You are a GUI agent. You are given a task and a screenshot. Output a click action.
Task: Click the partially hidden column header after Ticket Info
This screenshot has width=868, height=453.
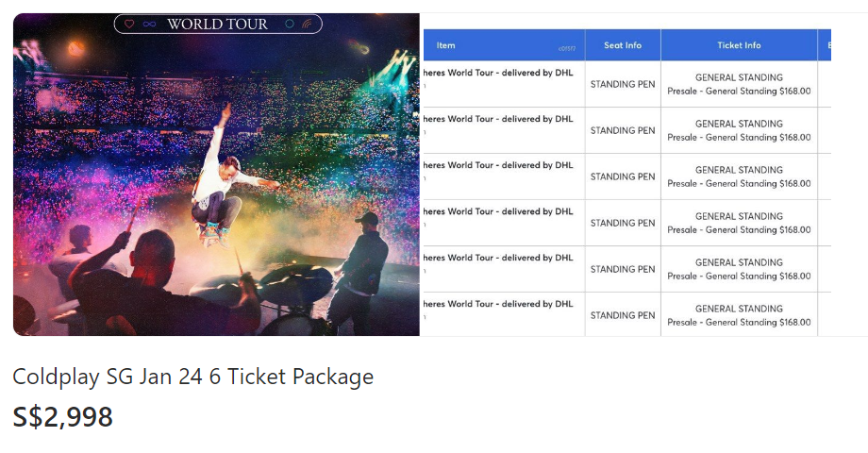tap(825, 45)
